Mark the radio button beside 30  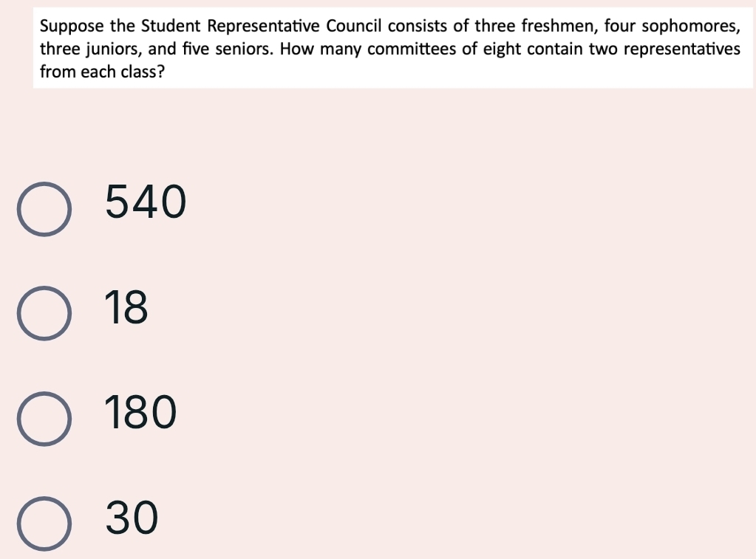[45, 524]
